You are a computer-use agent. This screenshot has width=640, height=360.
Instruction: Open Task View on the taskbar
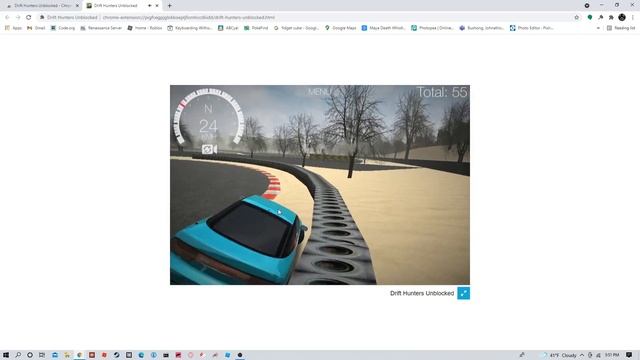tap(42, 355)
